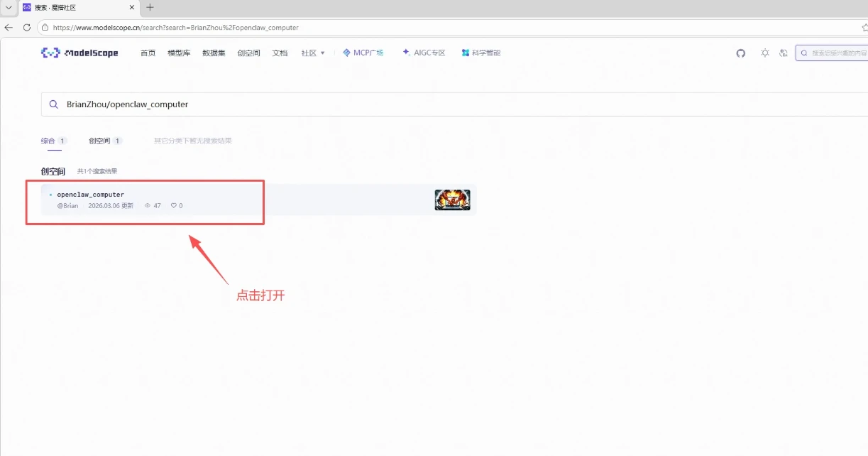Click the view count eye on openclaw_computer
Screen dimensions: 868x456
coord(149,205)
